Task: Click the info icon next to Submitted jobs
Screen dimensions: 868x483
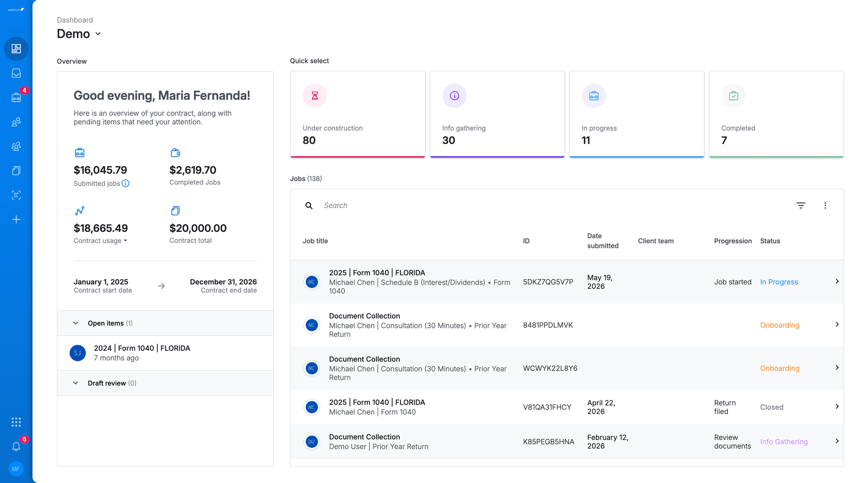Action: [126, 184]
